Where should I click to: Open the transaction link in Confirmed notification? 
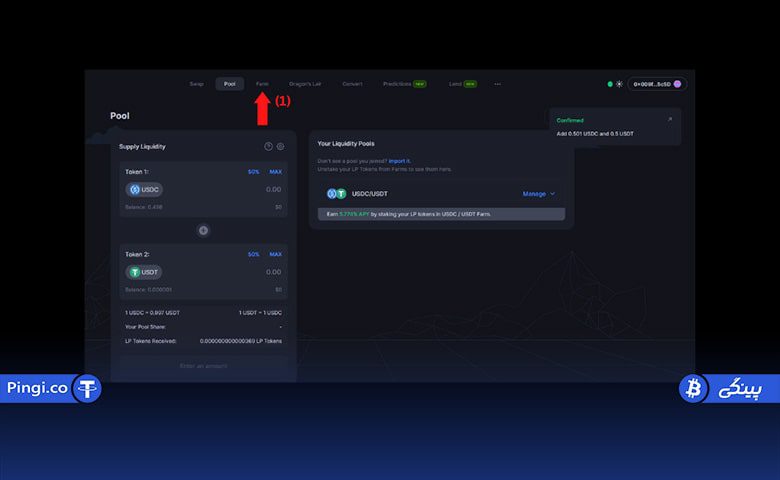click(x=670, y=119)
